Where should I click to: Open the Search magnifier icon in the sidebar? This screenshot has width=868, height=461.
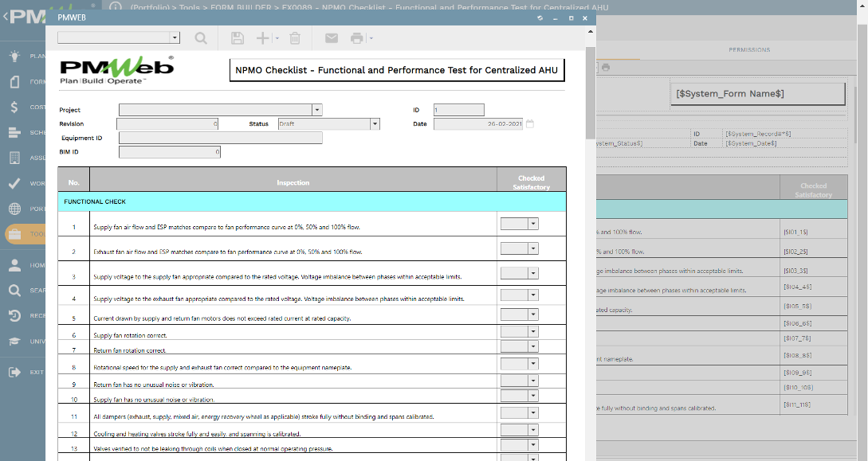[15, 290]
